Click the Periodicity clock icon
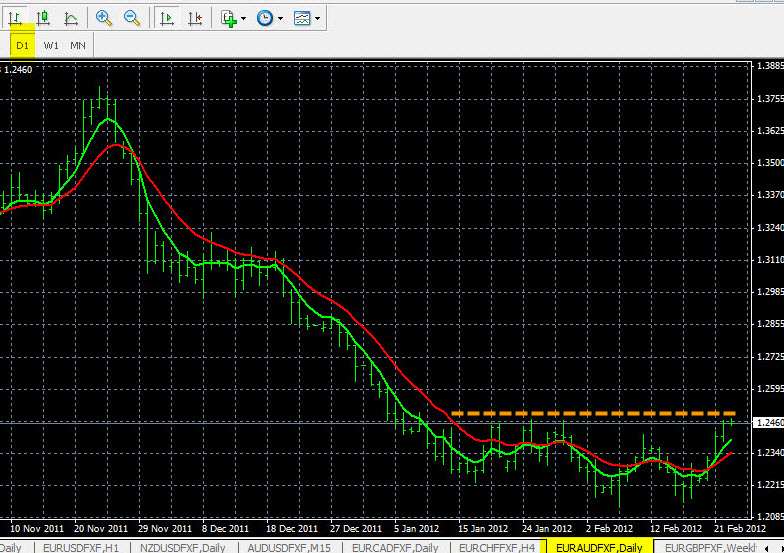 (x=264, y=17)
